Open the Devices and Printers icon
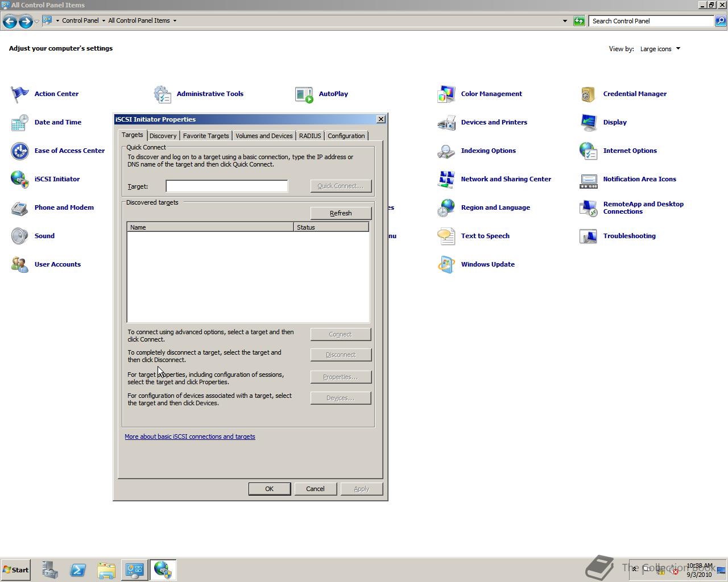This screenshot has width=728, height=582. pos(446,122)
